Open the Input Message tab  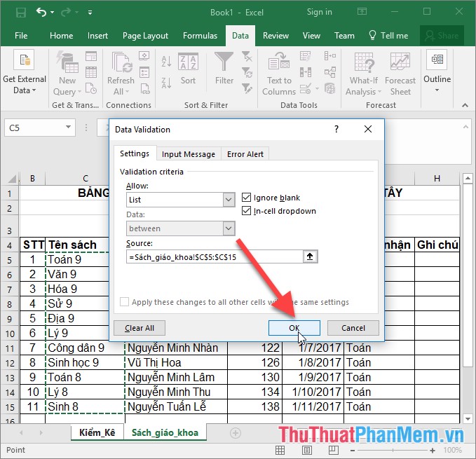188,154
